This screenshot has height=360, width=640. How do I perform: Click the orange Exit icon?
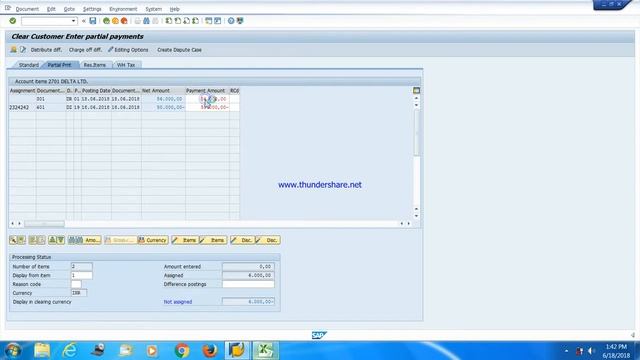point(116,21)
